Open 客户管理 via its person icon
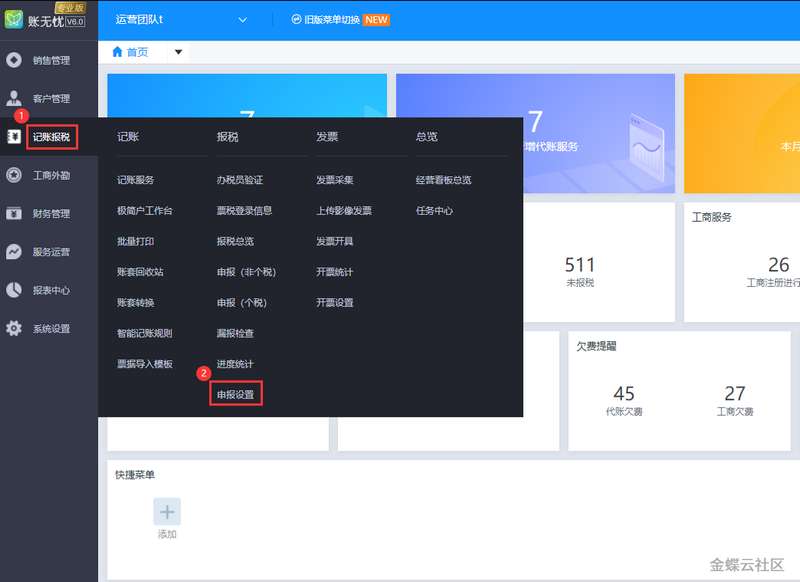 click(x=14, y=98)
